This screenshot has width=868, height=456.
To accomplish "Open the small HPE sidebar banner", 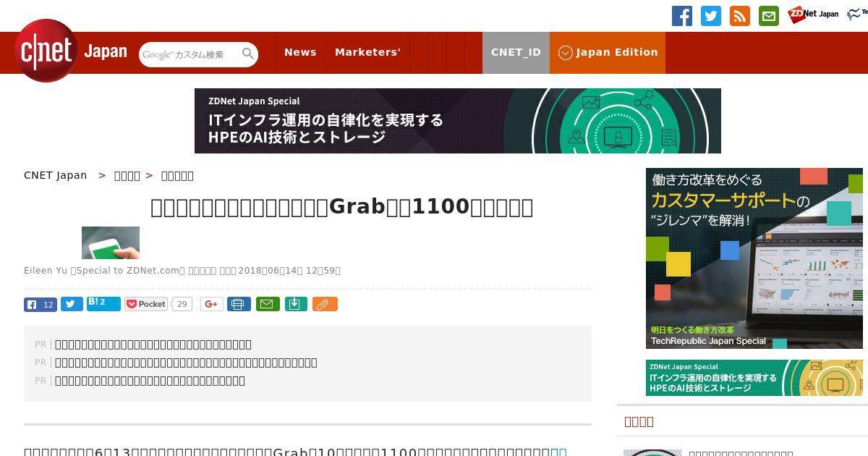I will click(754, 378).
